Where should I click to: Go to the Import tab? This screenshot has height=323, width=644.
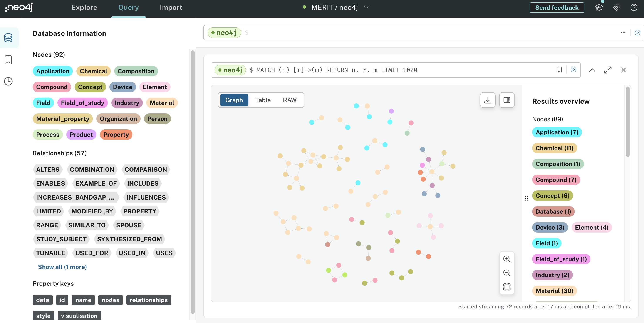171,7
